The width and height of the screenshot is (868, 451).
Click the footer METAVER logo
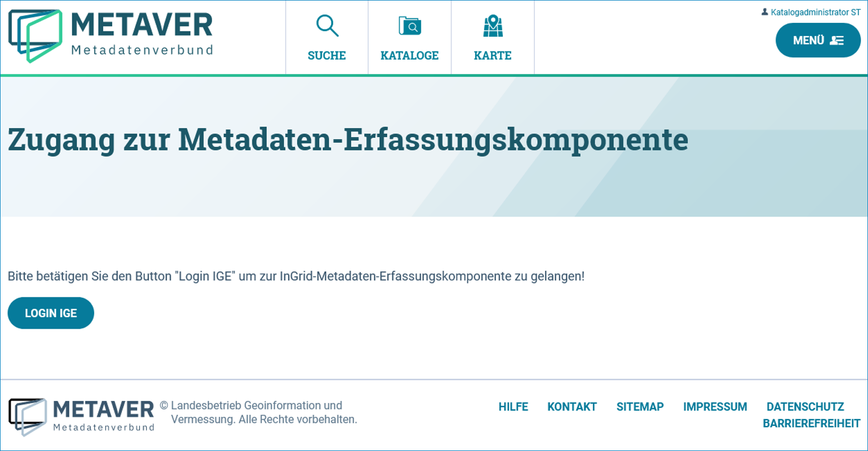pyautogui.click(x=81, y=416)
